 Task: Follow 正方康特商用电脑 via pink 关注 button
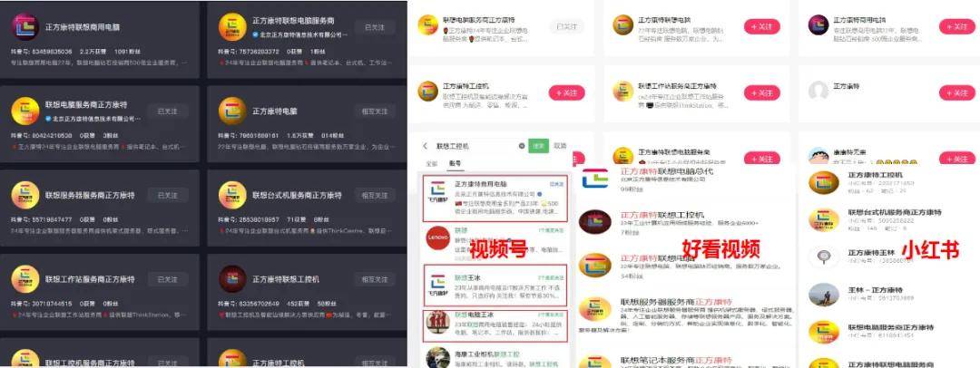957,26
